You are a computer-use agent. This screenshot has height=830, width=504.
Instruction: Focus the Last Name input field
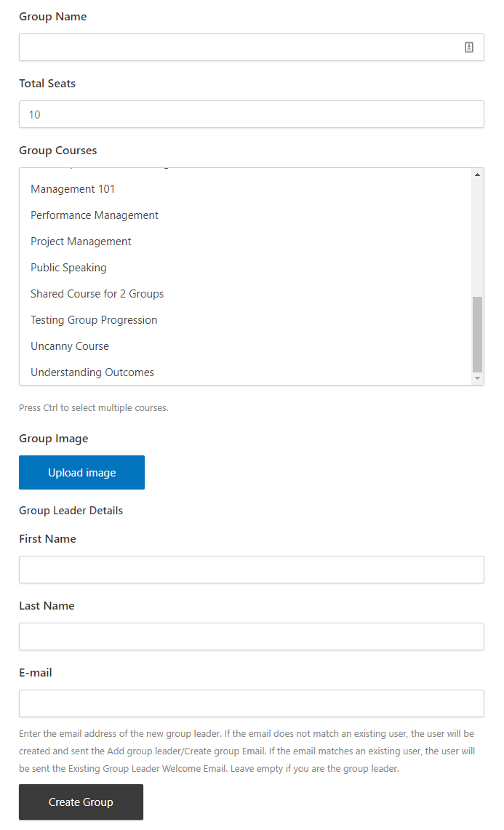251,637
